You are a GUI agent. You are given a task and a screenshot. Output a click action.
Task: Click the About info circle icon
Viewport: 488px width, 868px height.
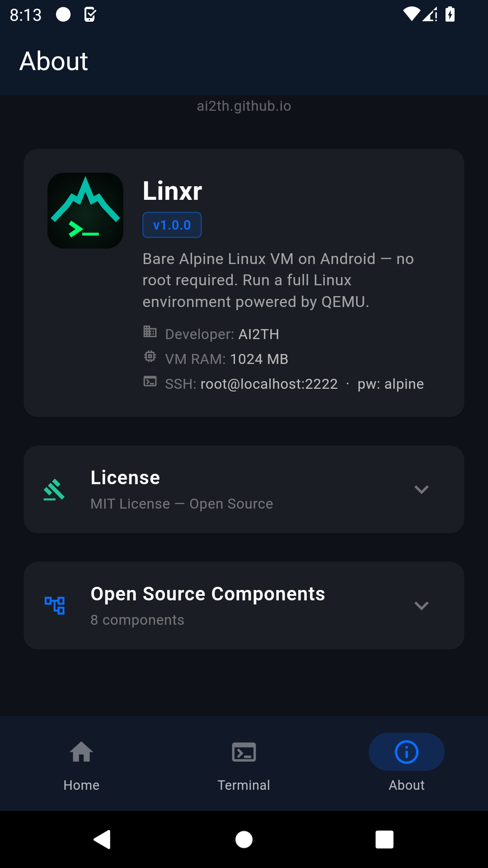click(x=407, y=752)
